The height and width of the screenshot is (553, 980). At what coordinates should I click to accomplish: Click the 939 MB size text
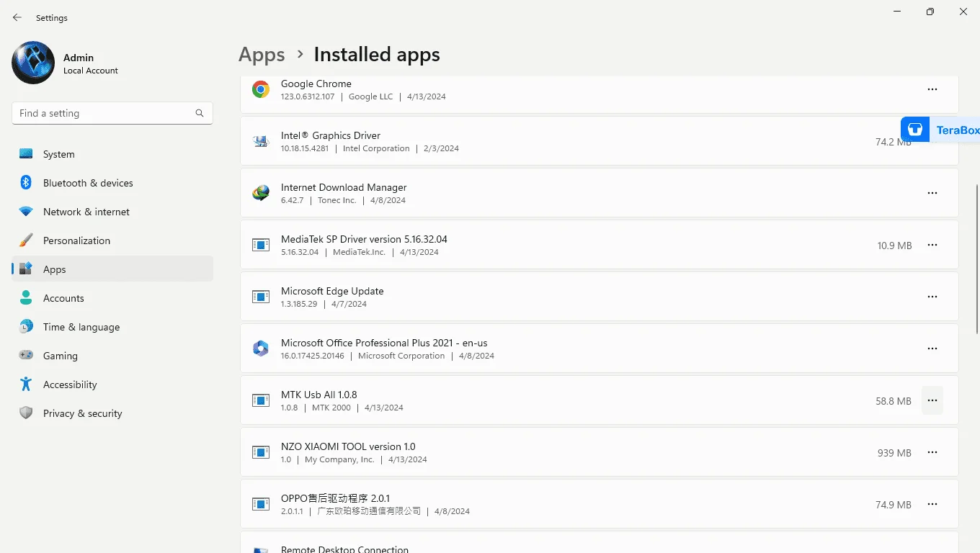[x=894, y=453]
